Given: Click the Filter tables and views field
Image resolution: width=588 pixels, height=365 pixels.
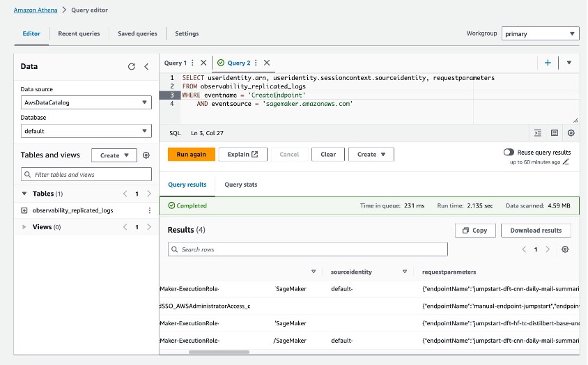Looking at the screenshot, I should [86, 174].
